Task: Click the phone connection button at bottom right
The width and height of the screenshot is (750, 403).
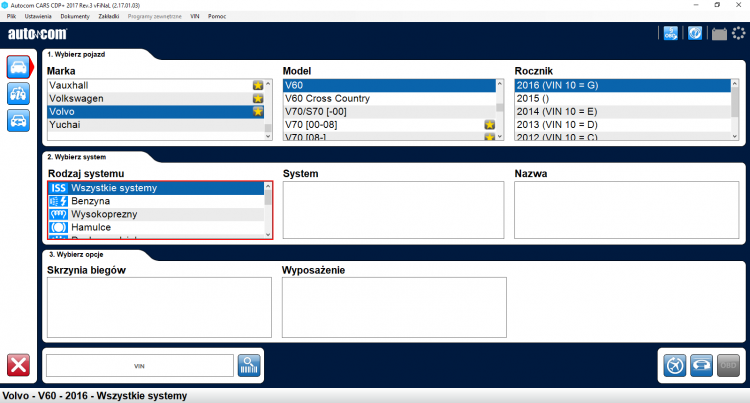Action: click(x=702, y=366)
